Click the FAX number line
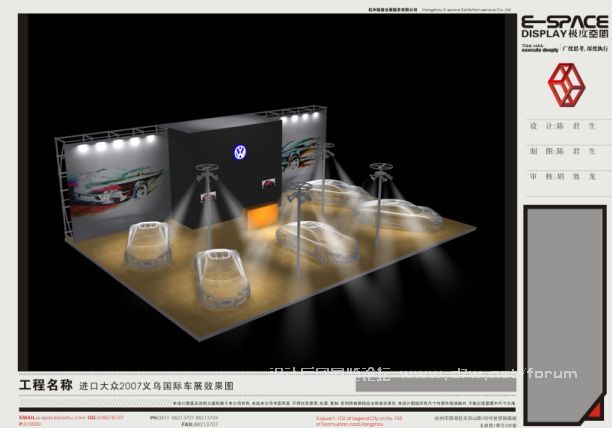 [200, 424]
